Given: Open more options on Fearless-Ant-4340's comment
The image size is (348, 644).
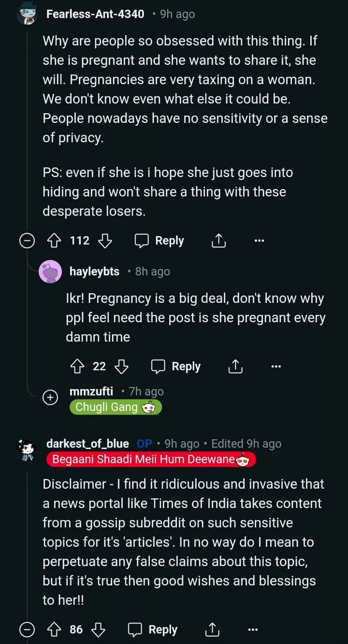Looking at the screenshot, I should click(260, 240).
